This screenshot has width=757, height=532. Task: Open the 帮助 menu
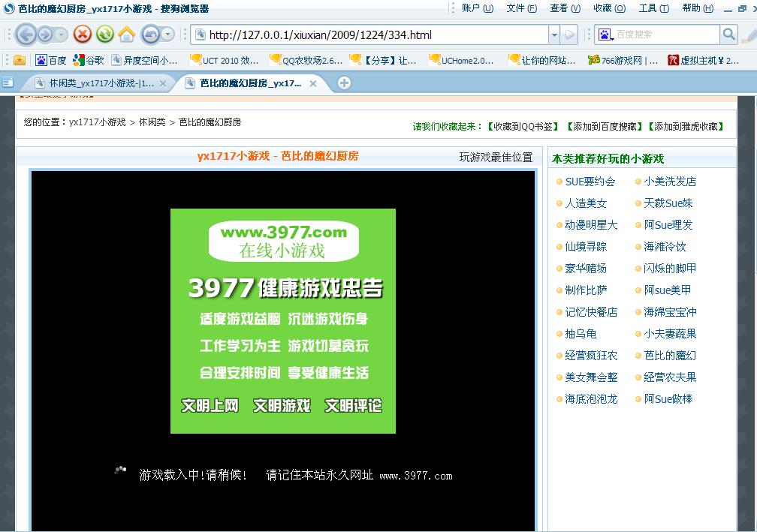pyautogui.click(x=698, y=8)
